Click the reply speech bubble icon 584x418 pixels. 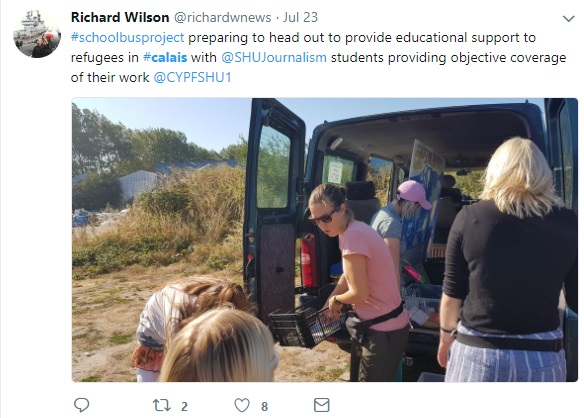pos(82,405)
